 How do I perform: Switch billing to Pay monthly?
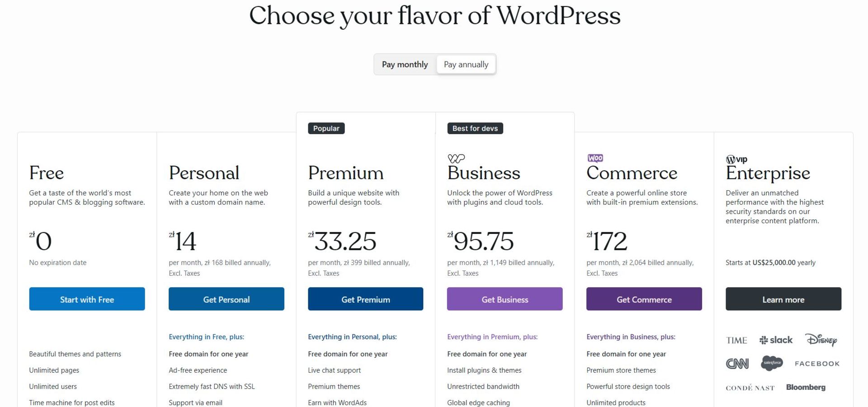pos(405,65)
